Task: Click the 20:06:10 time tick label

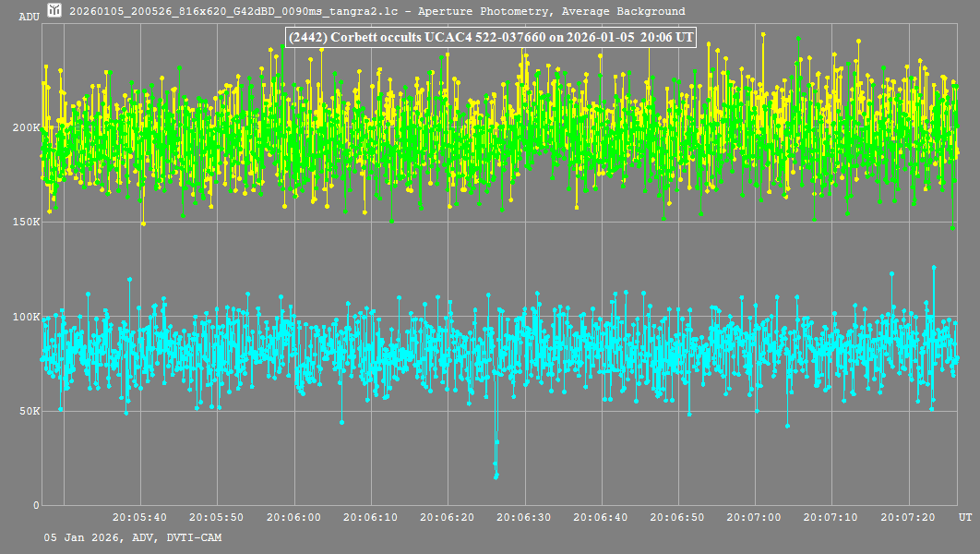Action: (x=371, y=517)
